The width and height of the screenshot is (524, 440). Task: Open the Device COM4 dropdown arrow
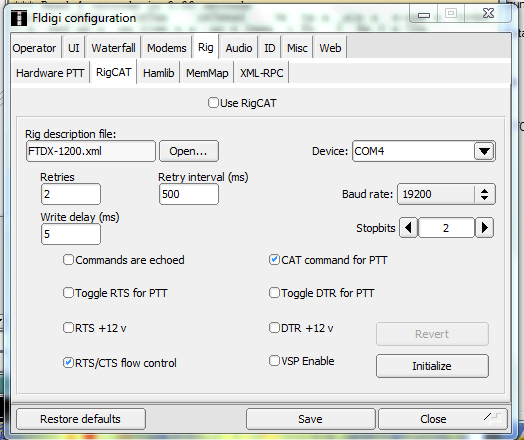click(x=484, y=151)
